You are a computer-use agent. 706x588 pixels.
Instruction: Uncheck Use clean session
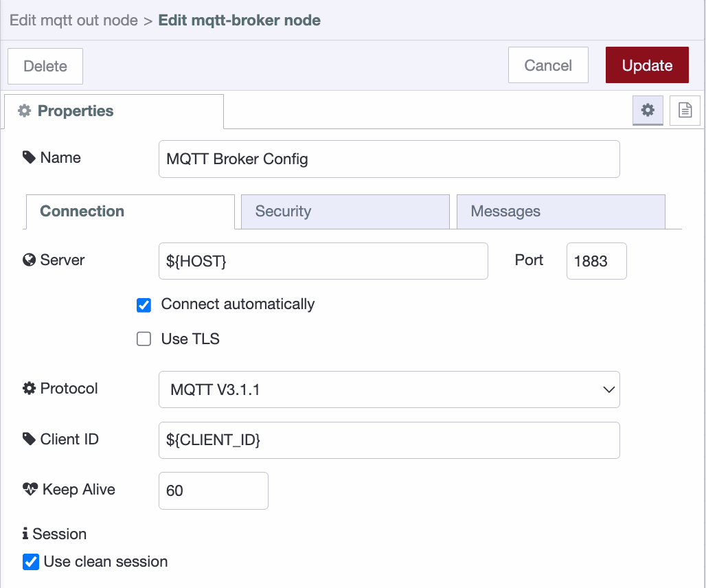click(x=31, y=561)
